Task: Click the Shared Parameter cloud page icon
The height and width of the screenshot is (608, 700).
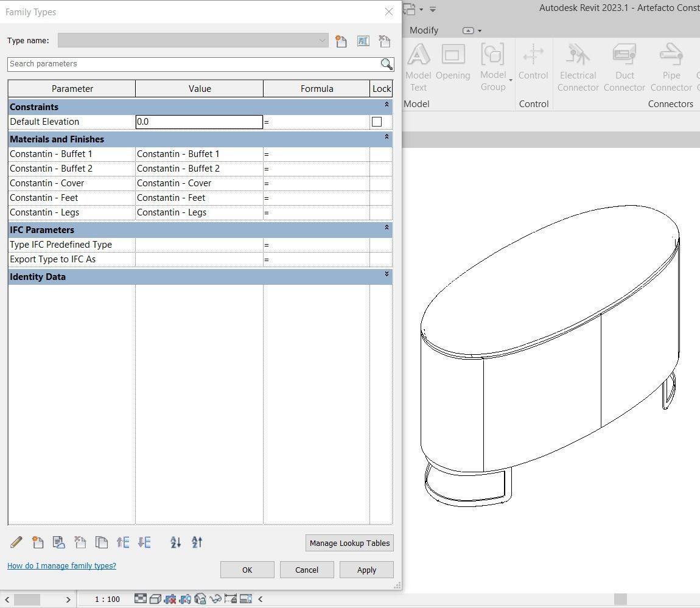Action: coord(58,542)
